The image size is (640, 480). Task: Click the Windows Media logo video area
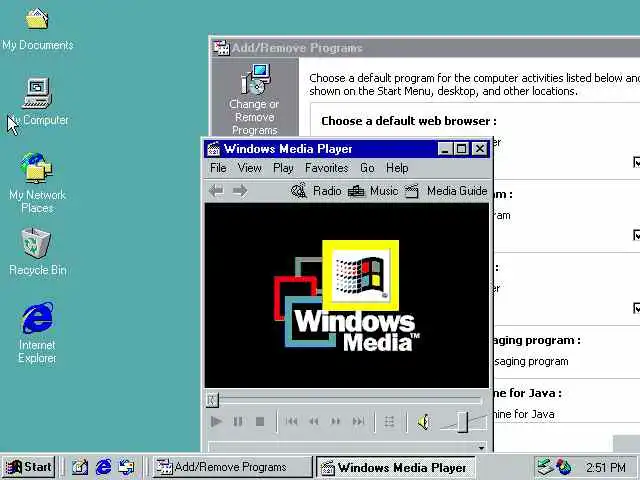(x=347, y=296)
